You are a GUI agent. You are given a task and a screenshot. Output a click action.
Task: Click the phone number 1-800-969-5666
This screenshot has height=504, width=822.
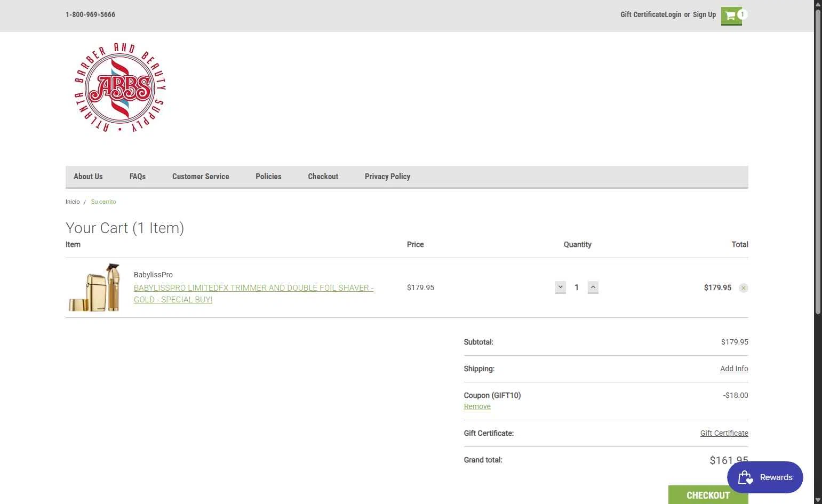click(90, 14)
